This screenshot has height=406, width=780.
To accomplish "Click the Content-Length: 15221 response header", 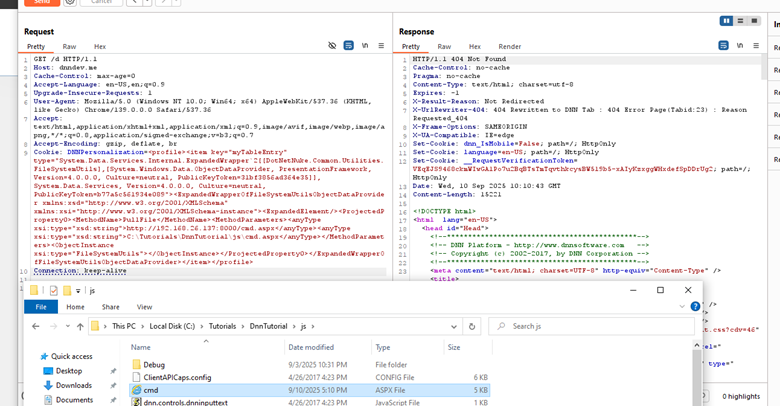I will [457, 195].
